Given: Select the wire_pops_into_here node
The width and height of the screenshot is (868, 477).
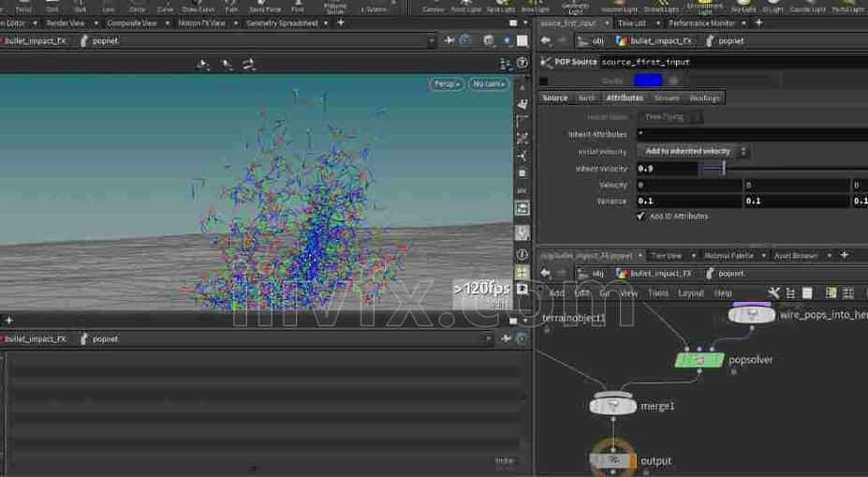Looking at the screenshot, I should (752, 315).
